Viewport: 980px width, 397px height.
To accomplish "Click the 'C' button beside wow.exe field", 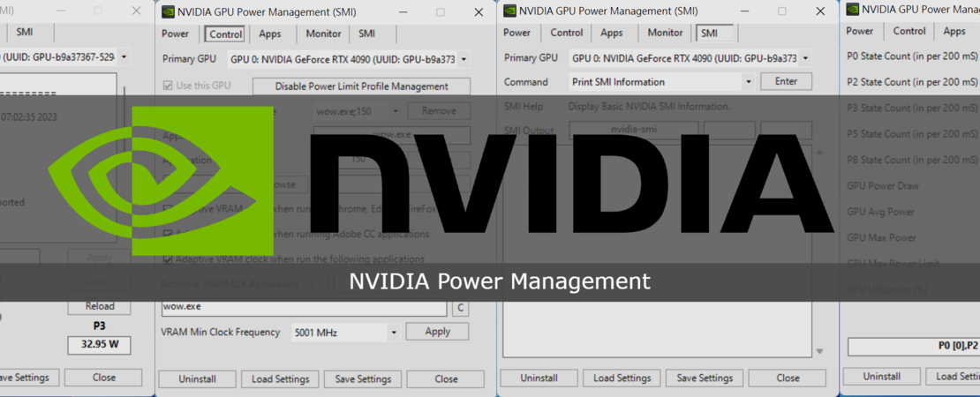I will 460,308.
